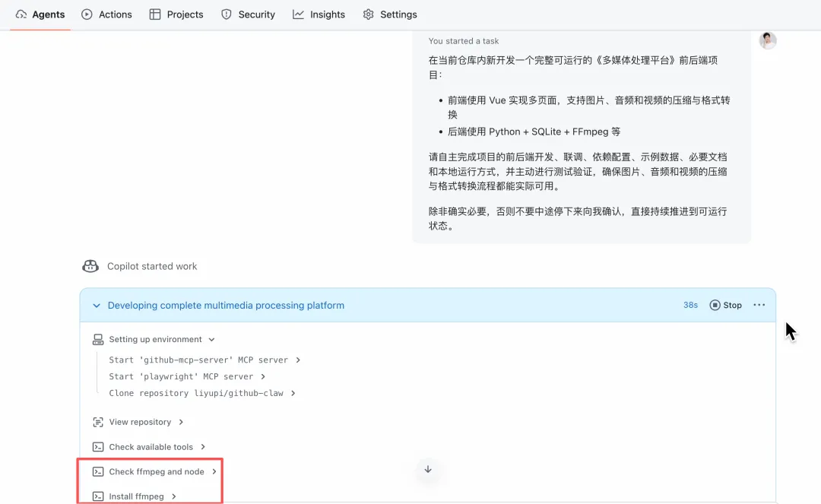Collapse the Developing complete multimedia processing platform section
This screenshot has width=821, height=504.
(97, 306)
